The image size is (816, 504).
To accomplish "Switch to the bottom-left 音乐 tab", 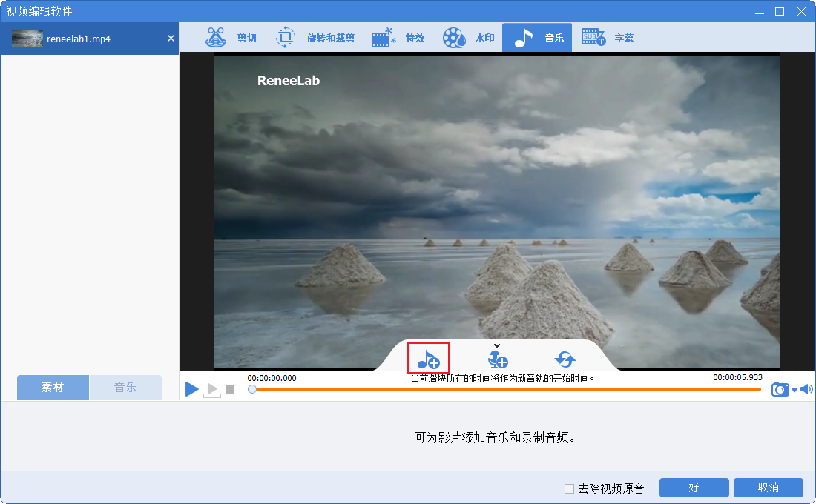I will tap(125, 388).
